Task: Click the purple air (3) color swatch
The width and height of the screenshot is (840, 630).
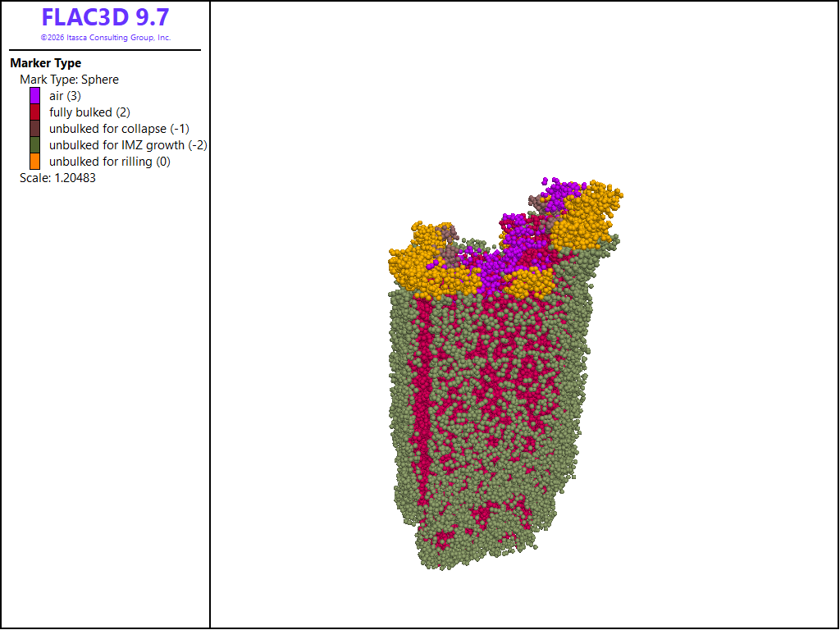Action: (x=34, y=96)
